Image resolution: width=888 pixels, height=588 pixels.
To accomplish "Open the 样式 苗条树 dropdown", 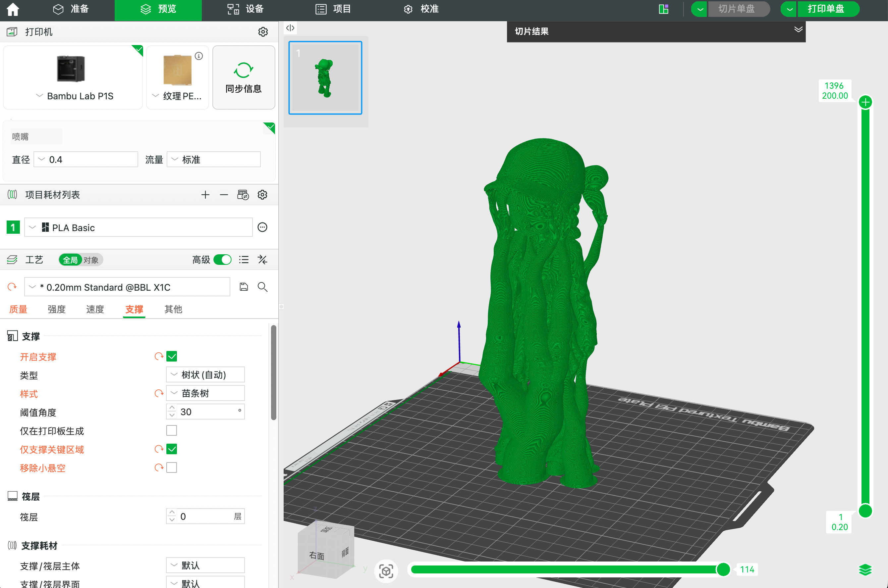I will [205, 393].
